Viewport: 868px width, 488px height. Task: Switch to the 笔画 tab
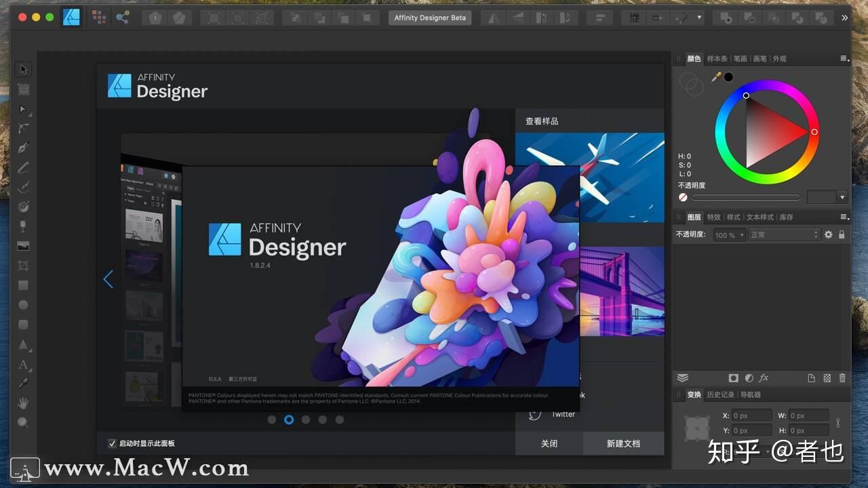click(741, 59)
